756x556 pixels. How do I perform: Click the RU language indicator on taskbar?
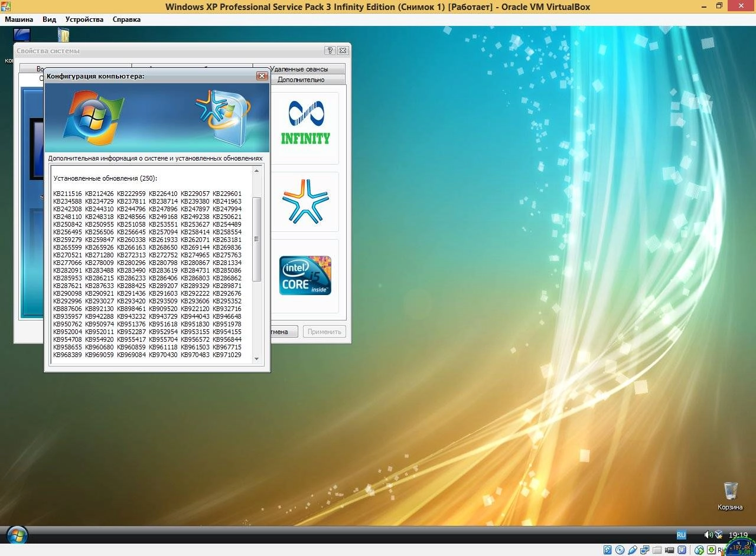pos(682,535)
